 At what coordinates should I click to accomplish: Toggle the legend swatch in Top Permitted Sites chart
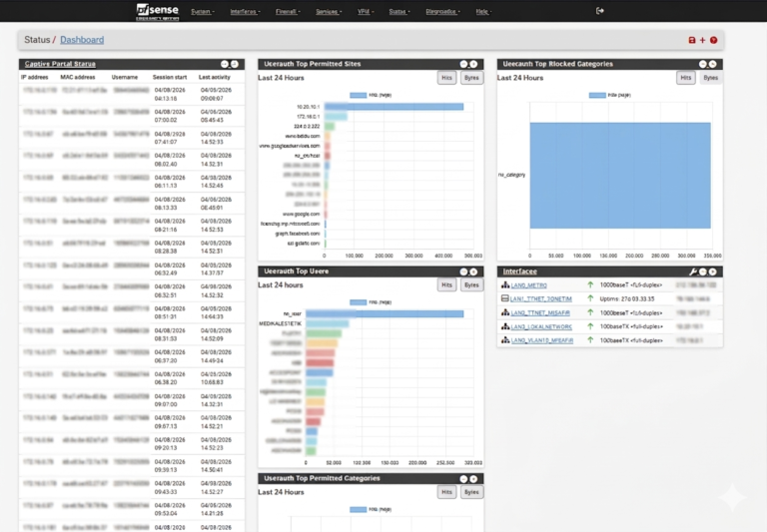point(359,95)
